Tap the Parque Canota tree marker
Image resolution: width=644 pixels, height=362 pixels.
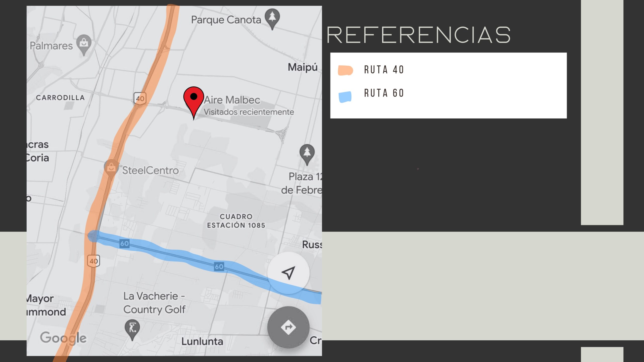click(272, 18)
